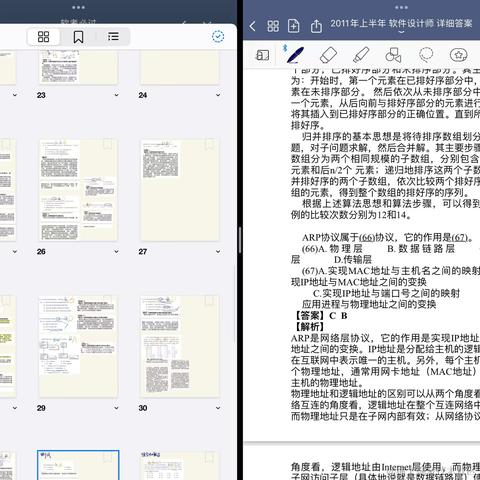Tap option B.数据链路层
Screen dimensions: 480x480
421,249
